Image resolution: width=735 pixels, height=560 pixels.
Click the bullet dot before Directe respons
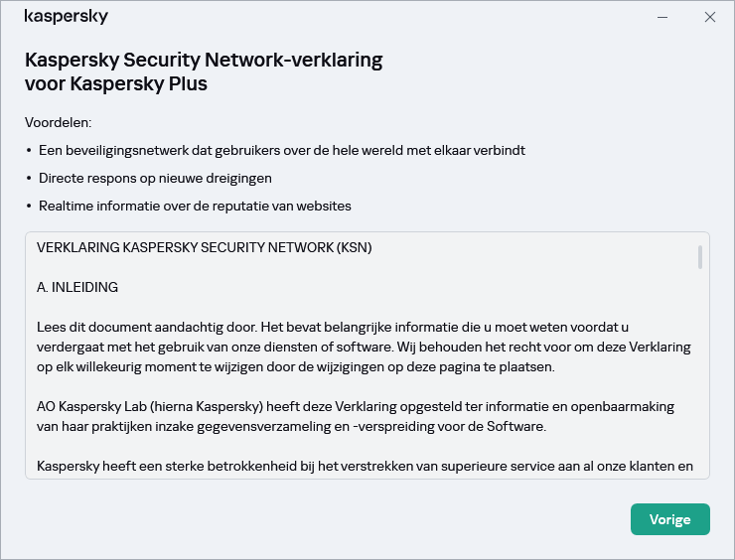coord(29,179)
